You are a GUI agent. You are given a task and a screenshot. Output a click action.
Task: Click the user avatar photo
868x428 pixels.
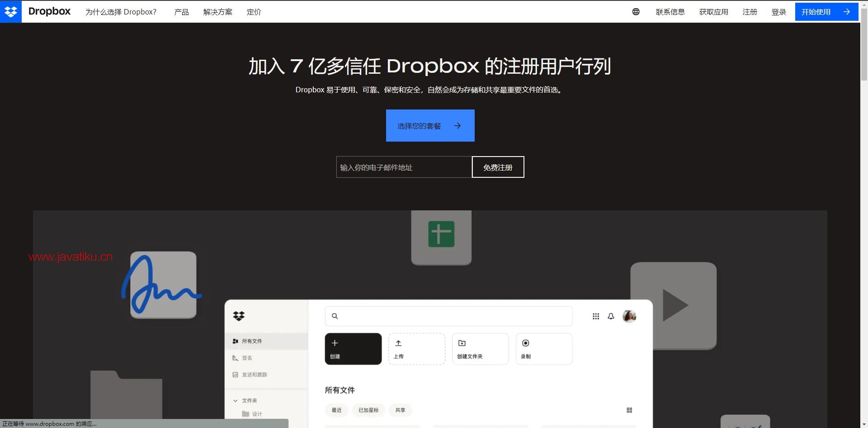point(629,316)
